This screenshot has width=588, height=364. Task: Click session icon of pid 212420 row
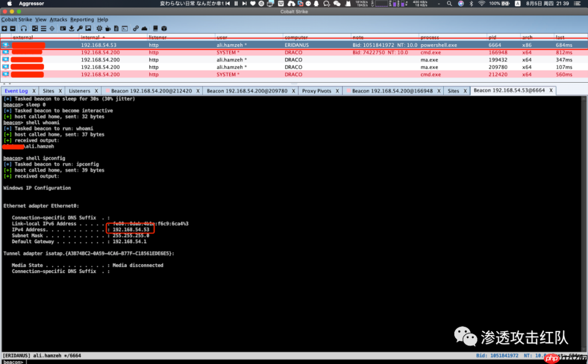coord(5,75)
